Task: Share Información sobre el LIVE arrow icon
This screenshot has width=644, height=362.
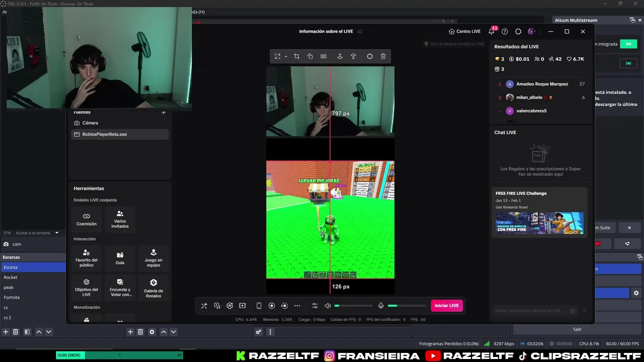Action: (x=360, y=31)
